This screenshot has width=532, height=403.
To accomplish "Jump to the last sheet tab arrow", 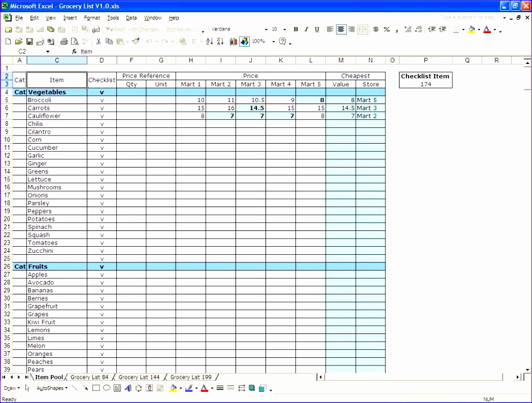I will tap(26, 377).
